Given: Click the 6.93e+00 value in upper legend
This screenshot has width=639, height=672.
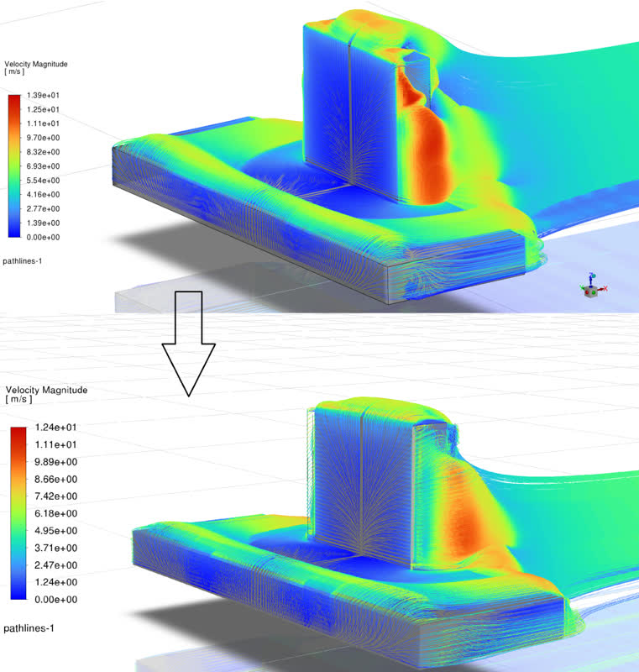Looking at the screenshot, I should pos(44,166).
